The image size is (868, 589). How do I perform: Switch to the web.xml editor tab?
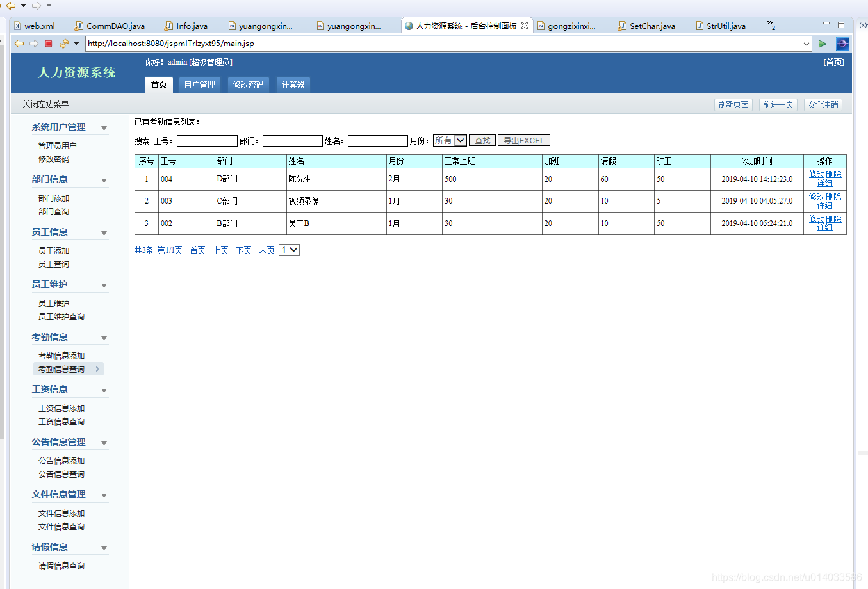tap(35, 26)
